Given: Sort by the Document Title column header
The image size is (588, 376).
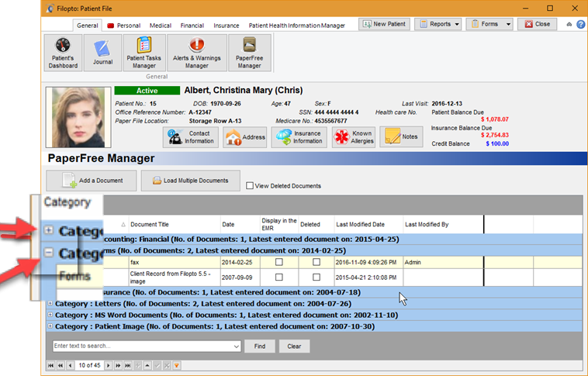Looking at the screenshot, I should pos(175,225).
